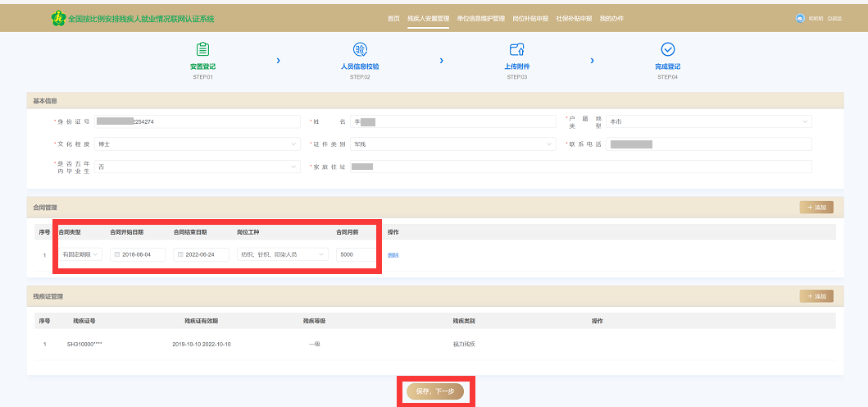
Task: Open the 岗位工种 job type dropdown
Action: click(x=282, y=255)
